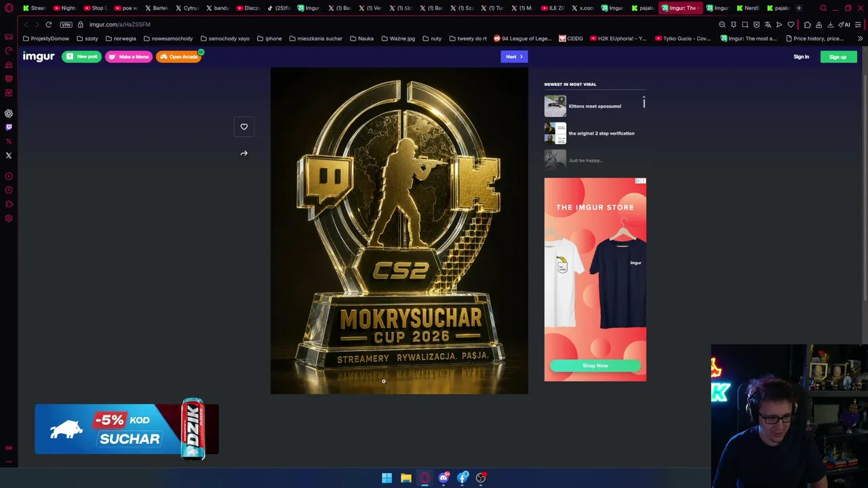Click the Kittens meet opossums thumbnail

tap(555, 106)
